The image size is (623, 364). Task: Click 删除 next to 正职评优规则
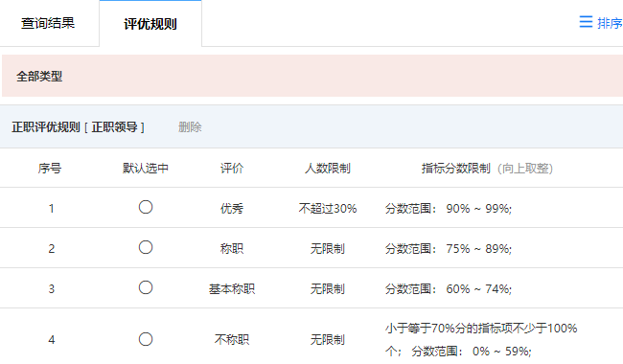(x=190, y=127)
